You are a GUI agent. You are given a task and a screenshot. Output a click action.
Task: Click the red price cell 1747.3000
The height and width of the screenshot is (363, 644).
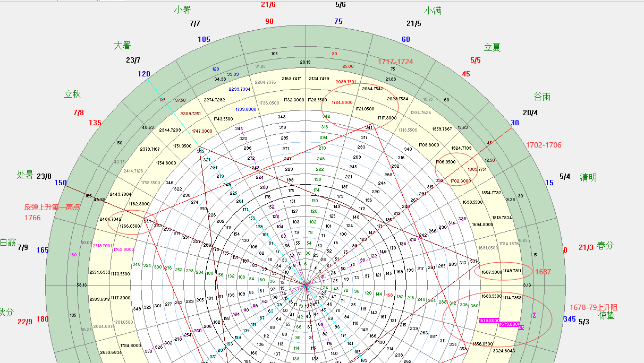202,131
